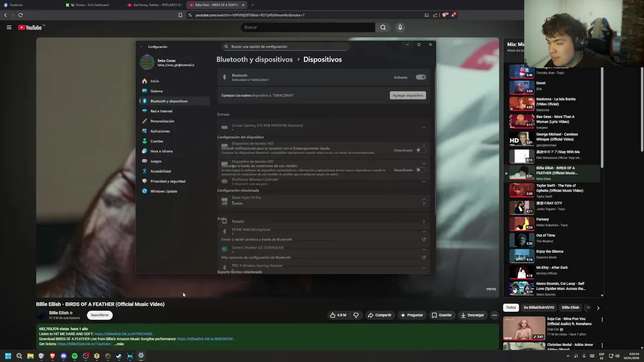Focus the Settings search field
This screenshot has height=362, width=644.
click(x=286, y=46)
